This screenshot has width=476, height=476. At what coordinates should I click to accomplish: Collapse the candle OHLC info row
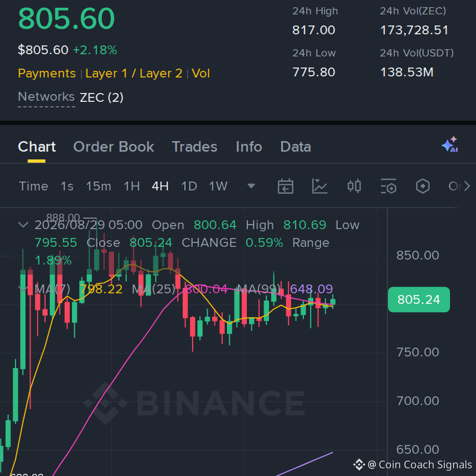[x=23, y=225]
